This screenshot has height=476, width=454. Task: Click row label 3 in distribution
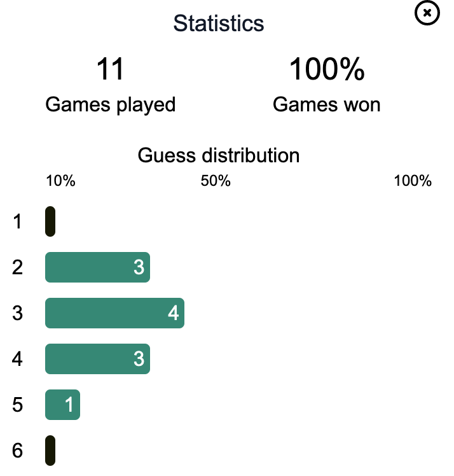click(17, 313)
